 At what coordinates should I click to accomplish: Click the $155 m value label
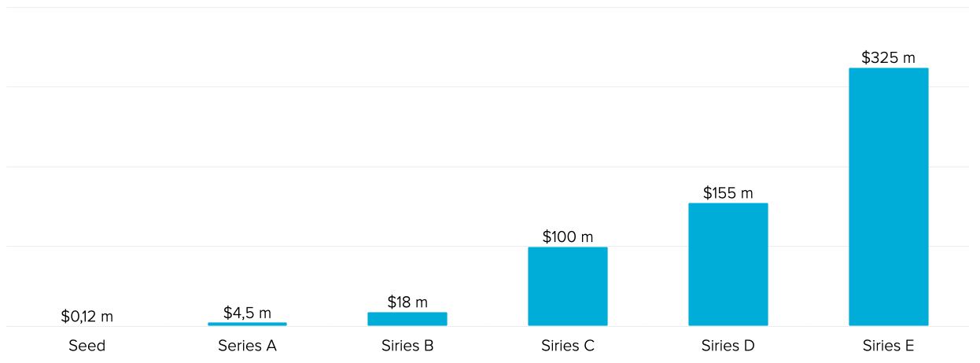tap(728, 192)
